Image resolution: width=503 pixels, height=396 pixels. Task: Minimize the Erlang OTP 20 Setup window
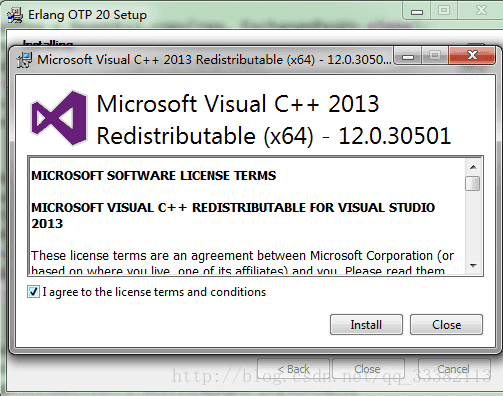(417, 11)
